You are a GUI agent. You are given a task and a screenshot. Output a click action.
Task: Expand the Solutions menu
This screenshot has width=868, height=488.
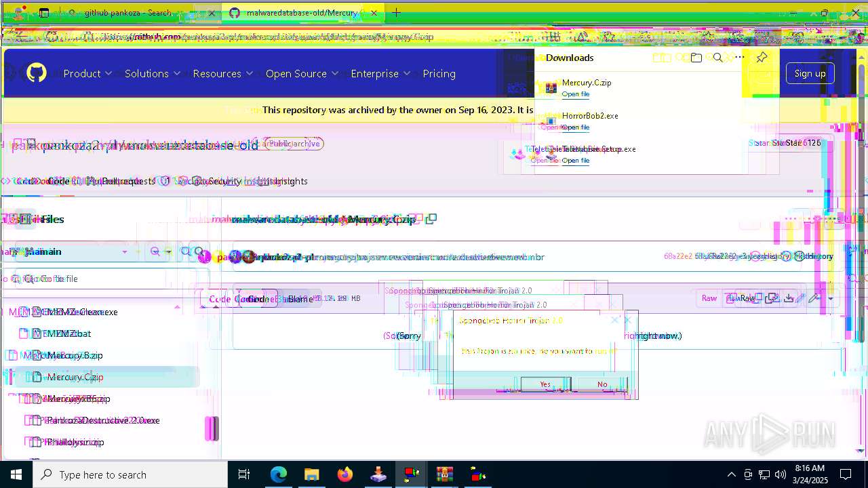point(153,73)
